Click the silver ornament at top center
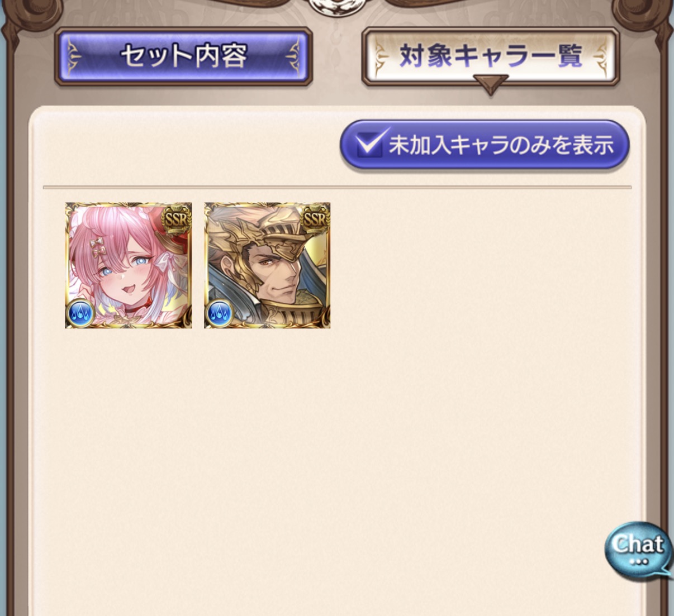Viewport: 674px width, 616px height. point(337,7)
